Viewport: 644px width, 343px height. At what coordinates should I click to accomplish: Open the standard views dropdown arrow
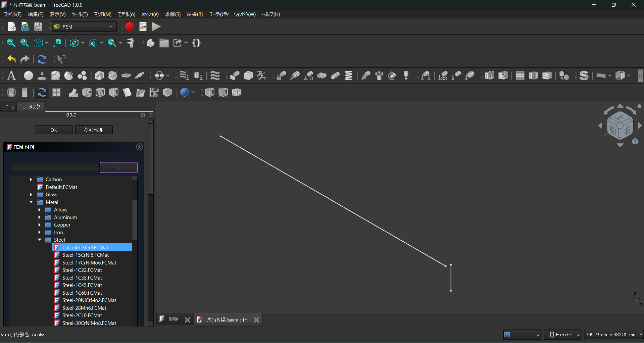[x=46, y=43]
